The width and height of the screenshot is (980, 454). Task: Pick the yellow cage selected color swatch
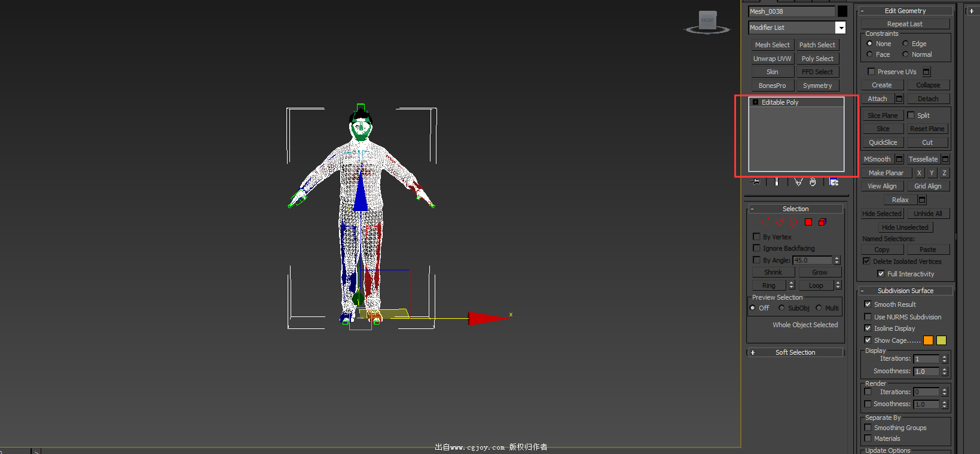pyautogui.click(x=941, y=340)
